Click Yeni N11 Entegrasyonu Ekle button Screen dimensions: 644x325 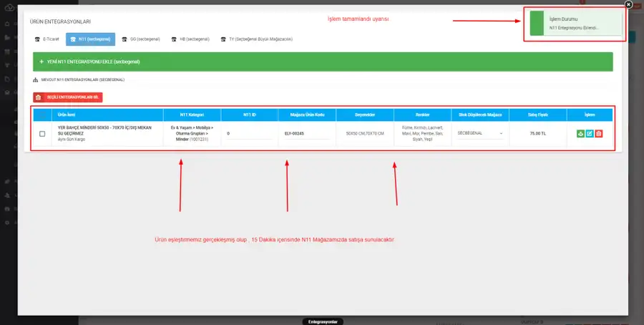(x=323, y=62)
